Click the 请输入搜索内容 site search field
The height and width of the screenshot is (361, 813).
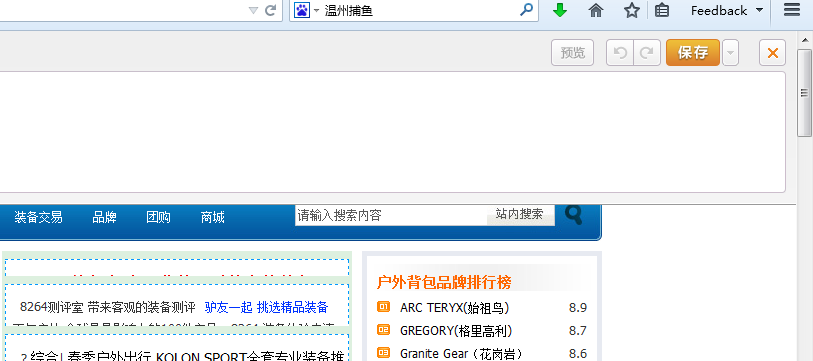(x=391, y=215)
